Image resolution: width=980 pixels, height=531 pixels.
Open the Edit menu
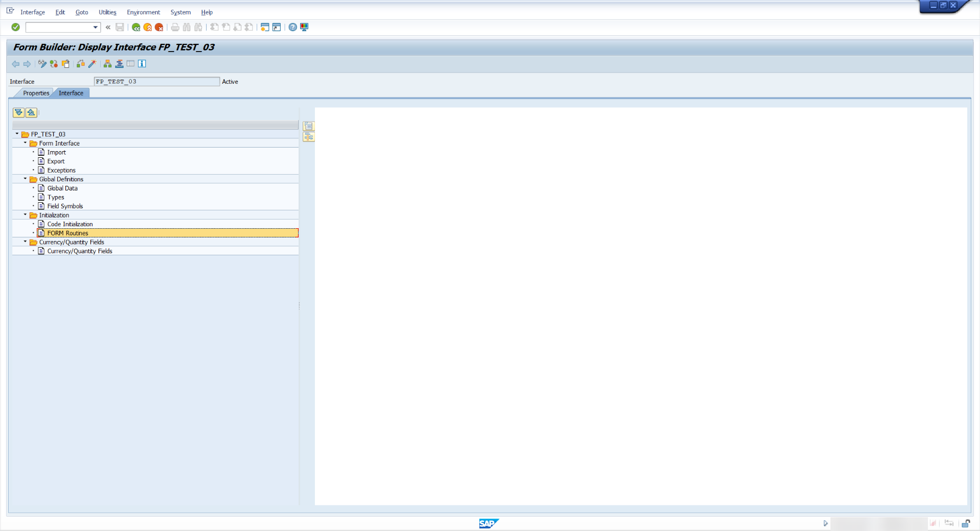[x=60, y=12]
